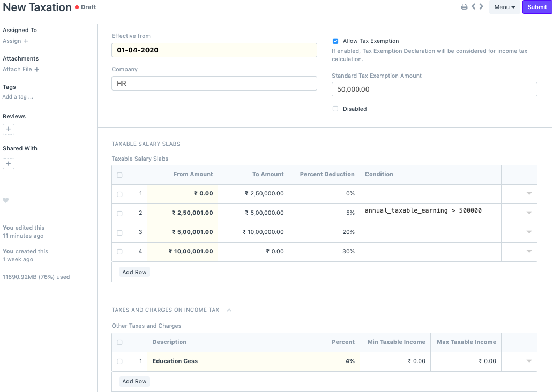
Task: Click the plus icon beside Assign
Action: click(x=26, y=41)
